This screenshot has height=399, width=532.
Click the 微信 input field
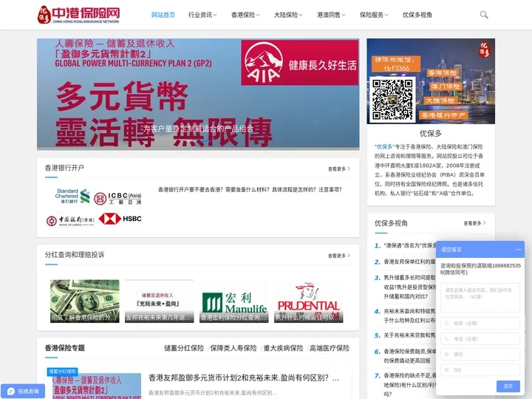[x=480, y=355]
